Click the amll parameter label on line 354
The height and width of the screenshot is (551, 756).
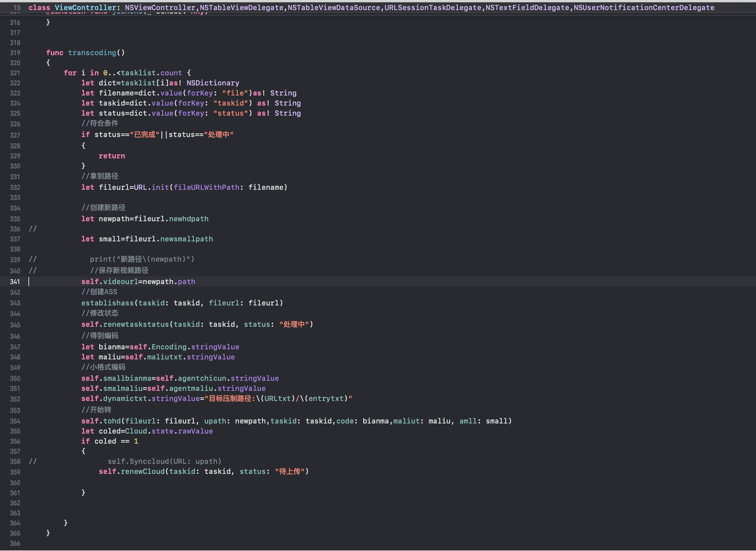468,421
